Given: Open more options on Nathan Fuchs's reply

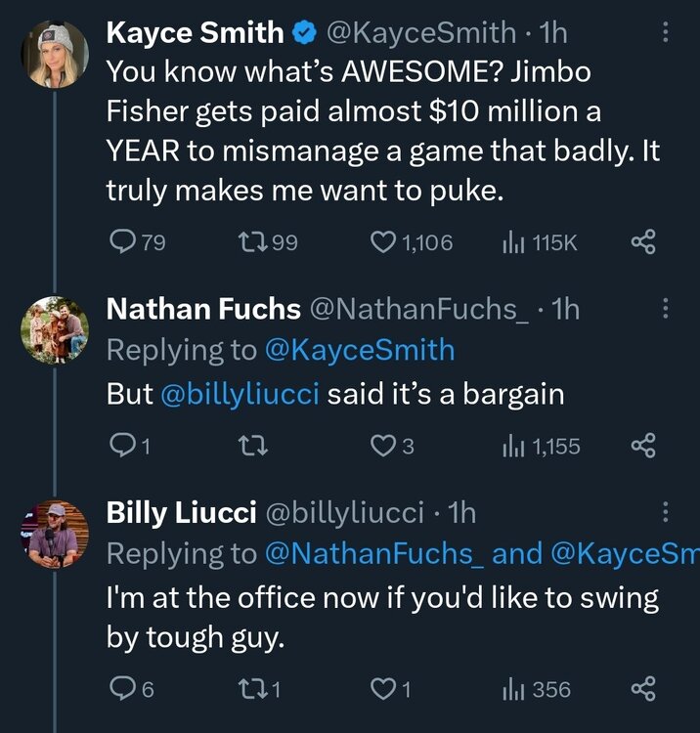Looking at the screenshot, I should click(x=666, y=309).
